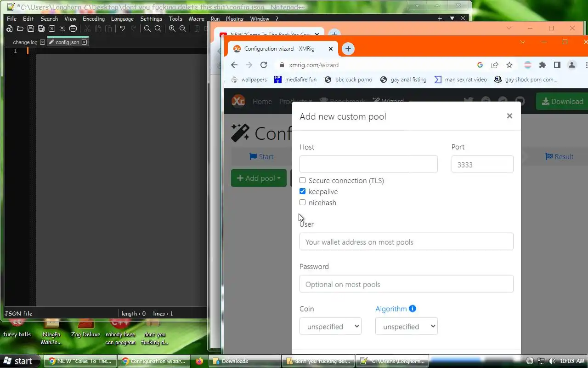Open the Encoding menu in Notepad++

pos(94,19)
